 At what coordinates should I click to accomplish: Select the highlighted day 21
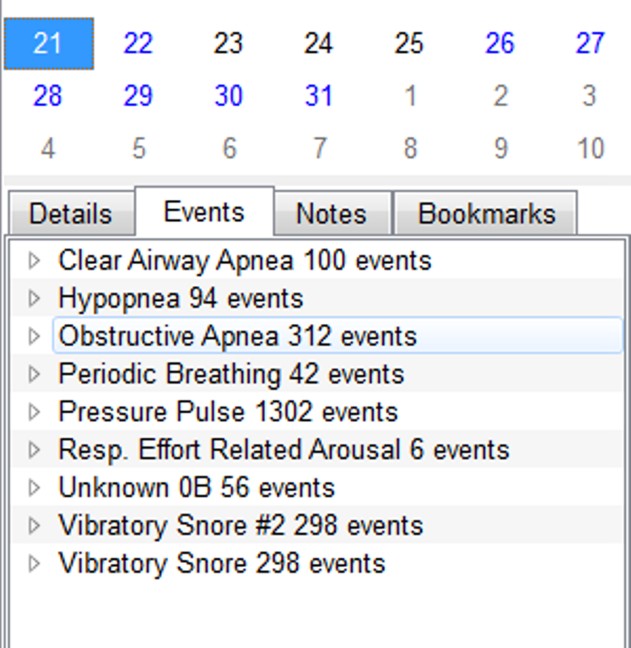point(48,44)
